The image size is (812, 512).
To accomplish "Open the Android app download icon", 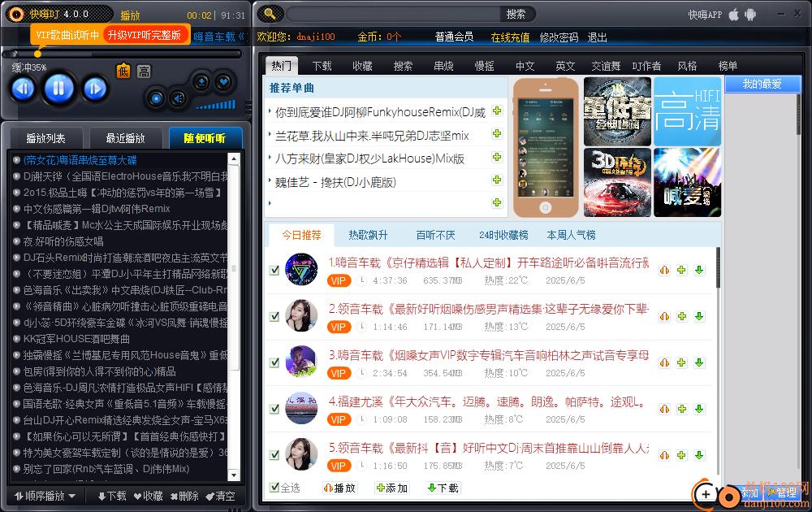I will (x=749, y=15).
